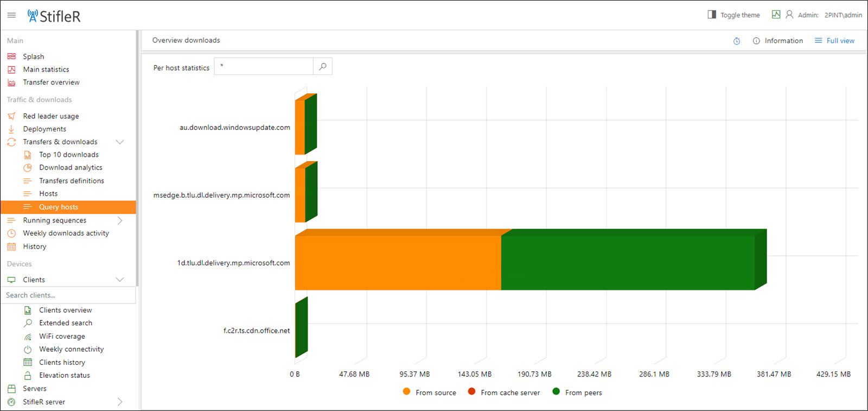Collapse the Clients section chevron
Viewport: 868px width, 411px height.
tap(120, 280)
